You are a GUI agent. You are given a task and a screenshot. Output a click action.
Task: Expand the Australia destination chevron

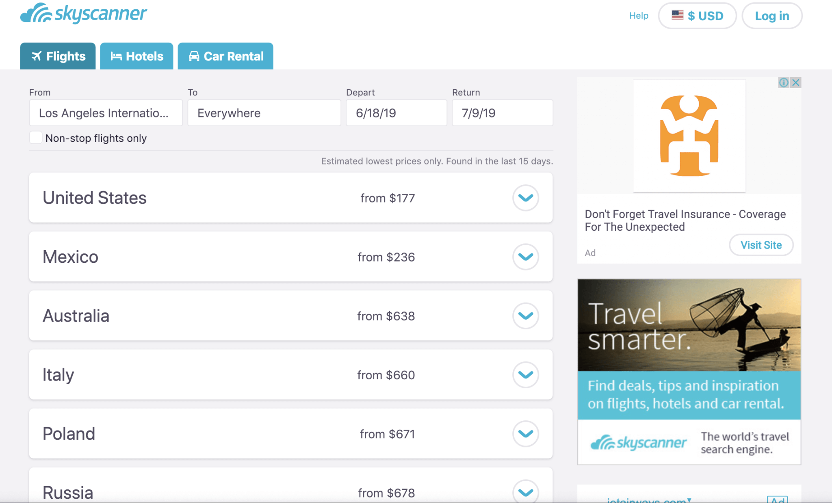[x=526, y=316]
